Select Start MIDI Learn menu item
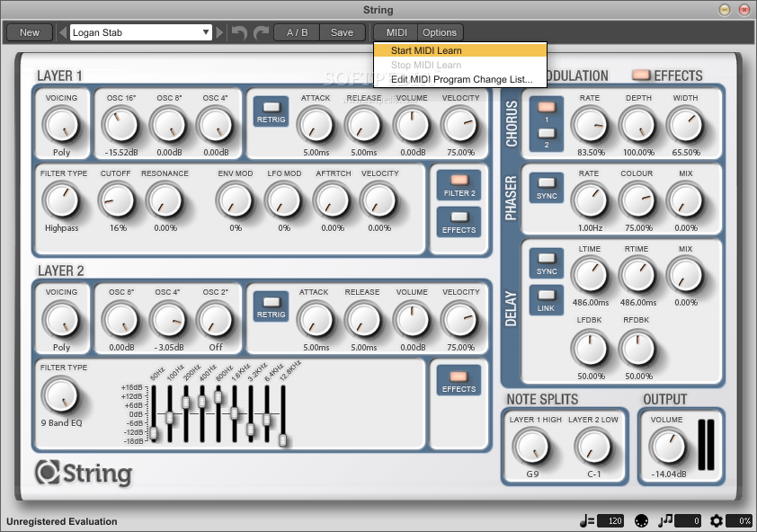This screenshot has width=757, height=532. click(460, 50)
